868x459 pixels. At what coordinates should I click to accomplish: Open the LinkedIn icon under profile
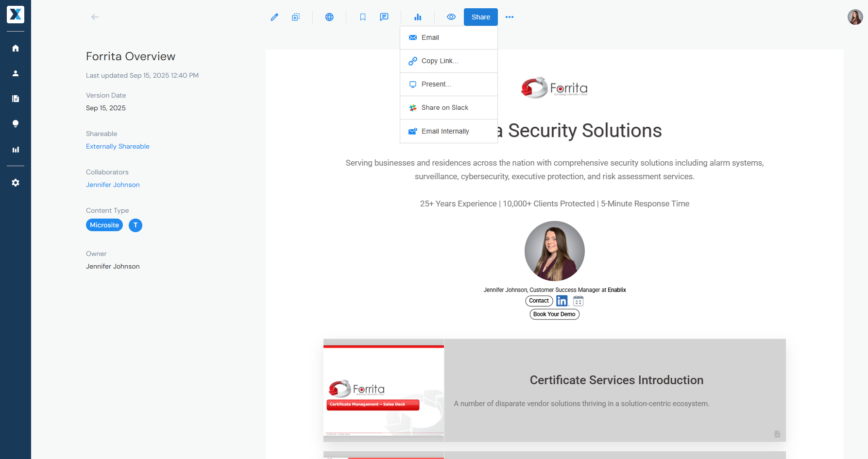[562, 301]
